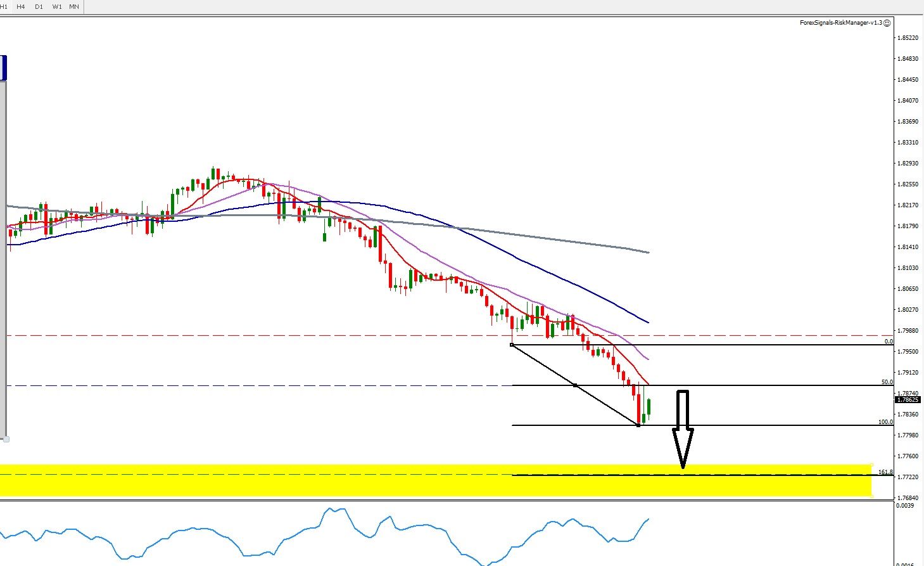This screenshot has width=924, height=566.
Task: Select the Fibonacci 161.8 level label
Action: coord(885,472)
